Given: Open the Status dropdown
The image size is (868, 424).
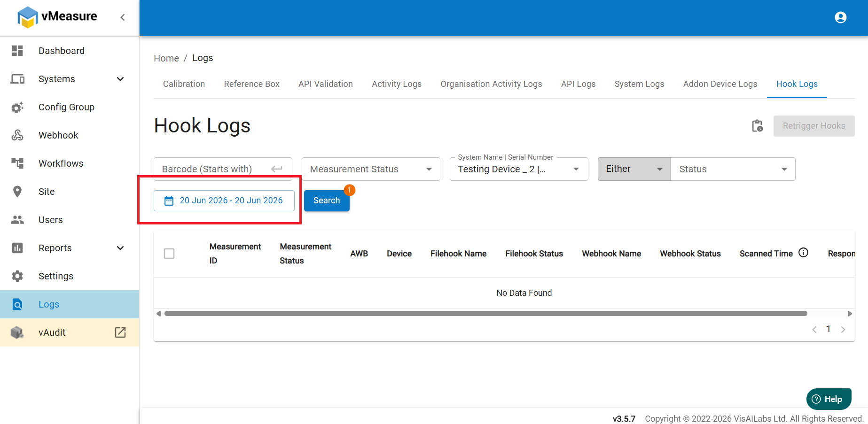Looking at the screenshot, I should click(x=733, y=169).
